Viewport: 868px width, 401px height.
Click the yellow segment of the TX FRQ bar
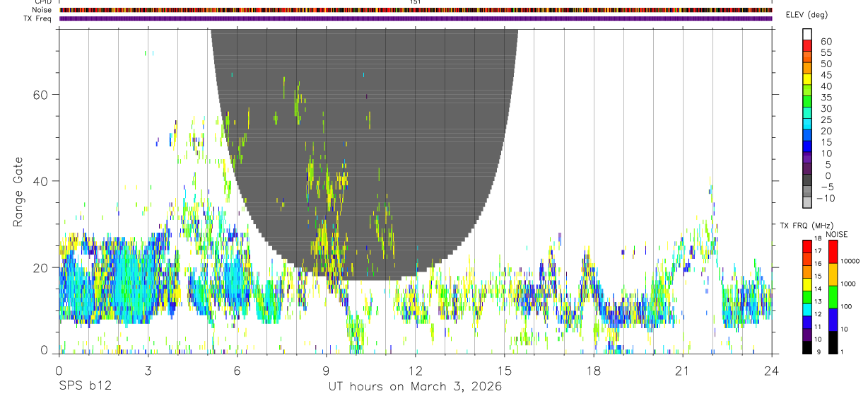[x=807, y=284]
